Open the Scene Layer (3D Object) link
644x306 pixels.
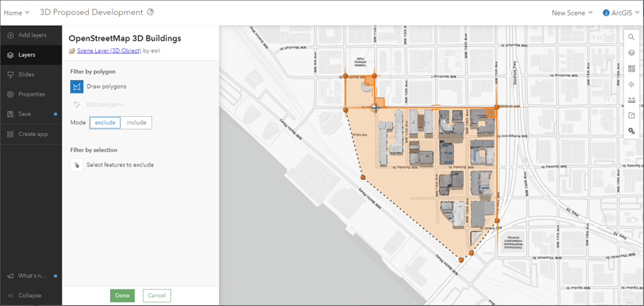coord(109,51)
